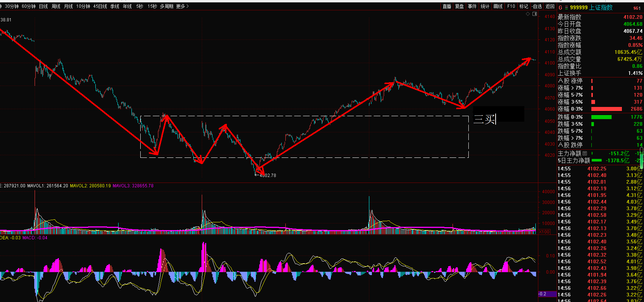Click the 三买 text annotation on chart

[x=485, y=119]
